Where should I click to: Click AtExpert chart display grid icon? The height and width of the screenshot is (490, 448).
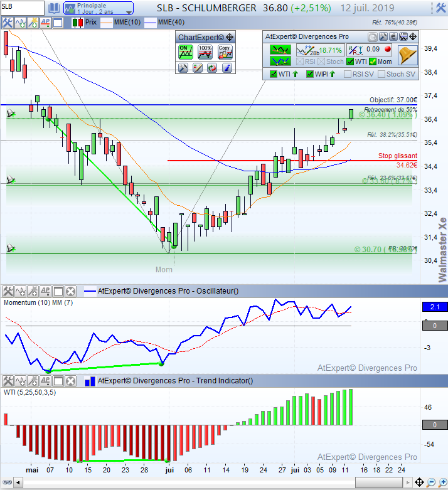[x=403, y=37]
